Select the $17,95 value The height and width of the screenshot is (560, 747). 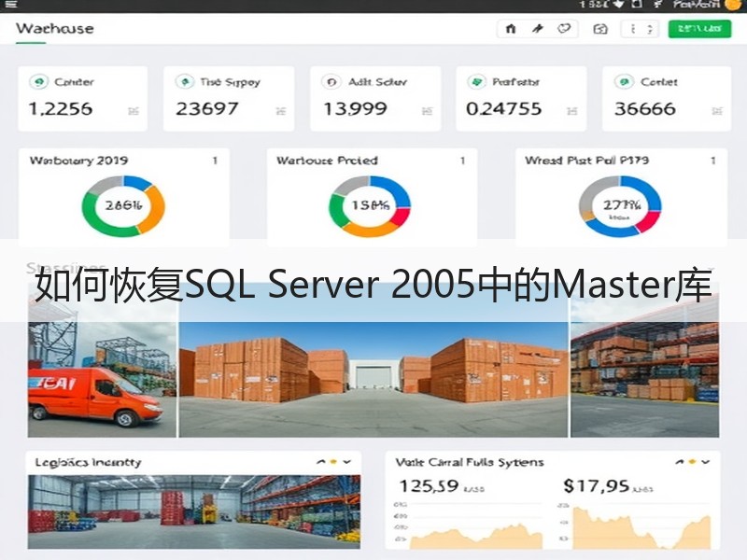pos(596,486)
